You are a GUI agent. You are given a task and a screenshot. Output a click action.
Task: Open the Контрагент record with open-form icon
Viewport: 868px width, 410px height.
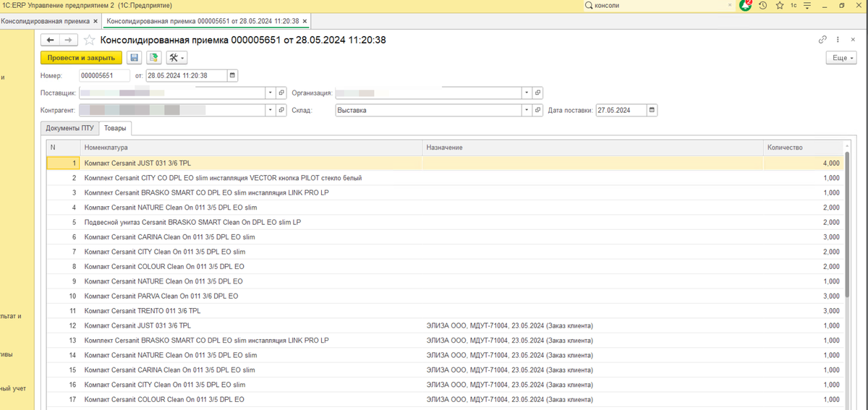(281, 111)
